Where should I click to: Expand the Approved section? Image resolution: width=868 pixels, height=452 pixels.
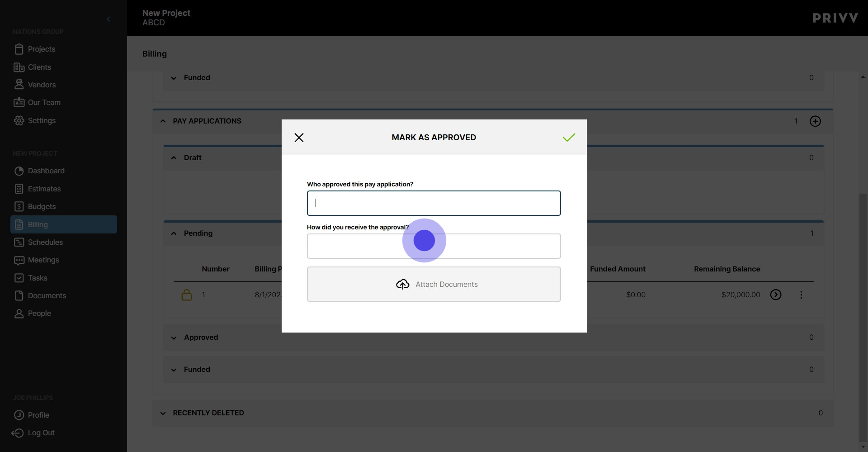174,338
